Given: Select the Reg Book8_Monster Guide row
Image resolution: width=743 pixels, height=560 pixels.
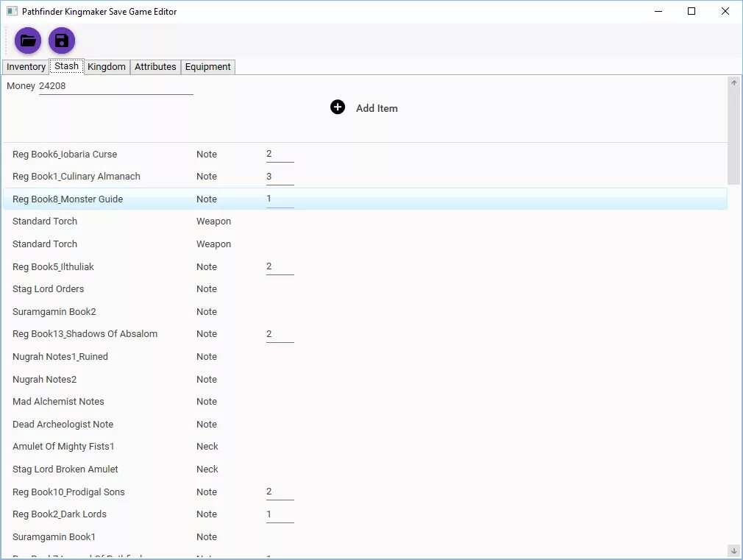Looking at the screenshot, I should coord(365,199).
